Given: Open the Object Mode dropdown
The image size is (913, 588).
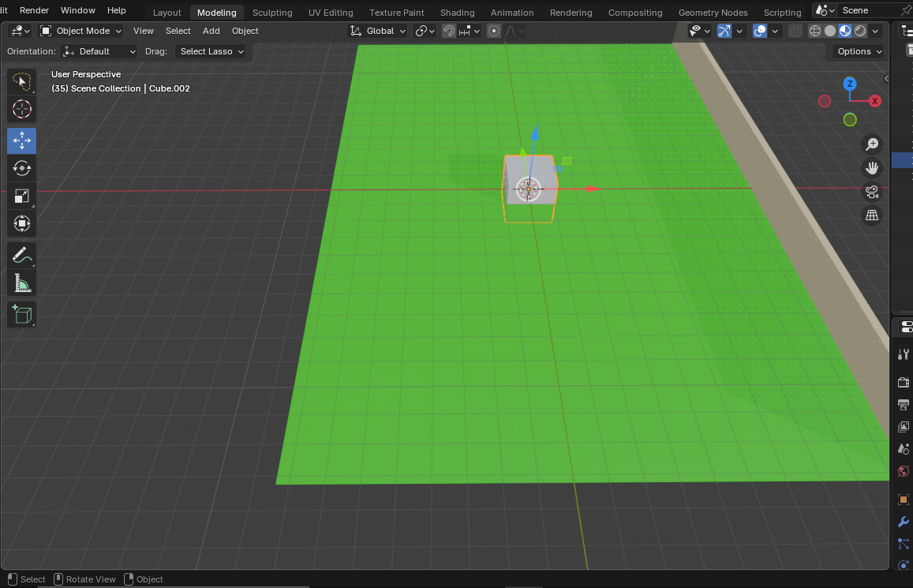Looking at the screenshot, I should point(81,31).
